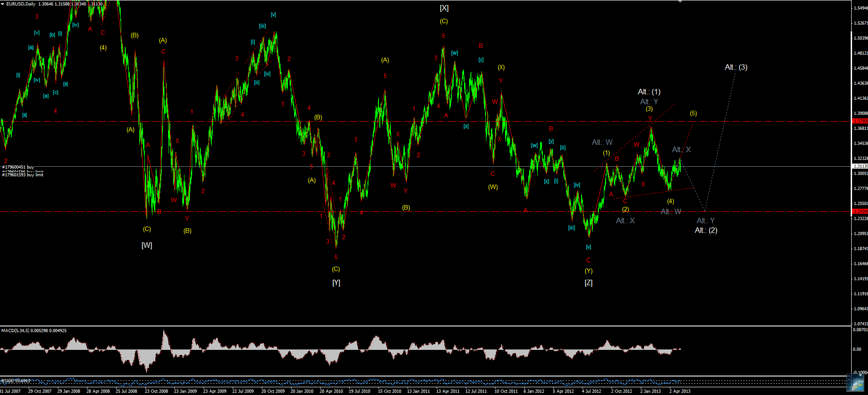868x395 pixels.
Task: Select the yellow (Y) wave label
Action: tap(588, 271)
